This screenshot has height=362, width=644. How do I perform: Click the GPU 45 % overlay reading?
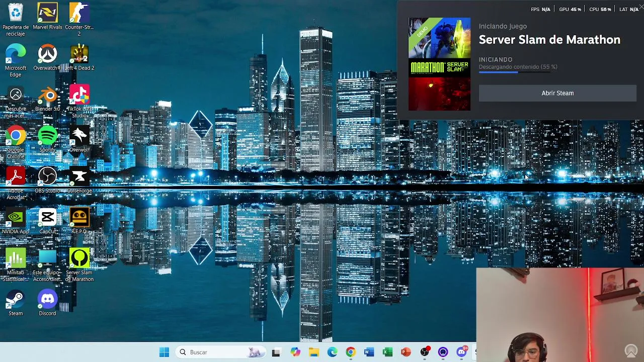coord(570,9)
